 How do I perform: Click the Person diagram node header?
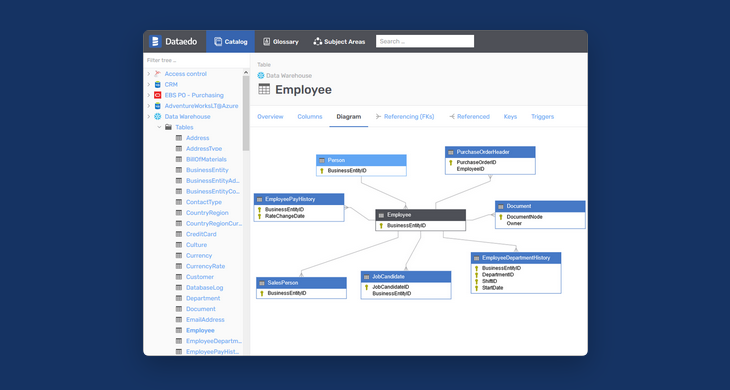click(361, 160)
